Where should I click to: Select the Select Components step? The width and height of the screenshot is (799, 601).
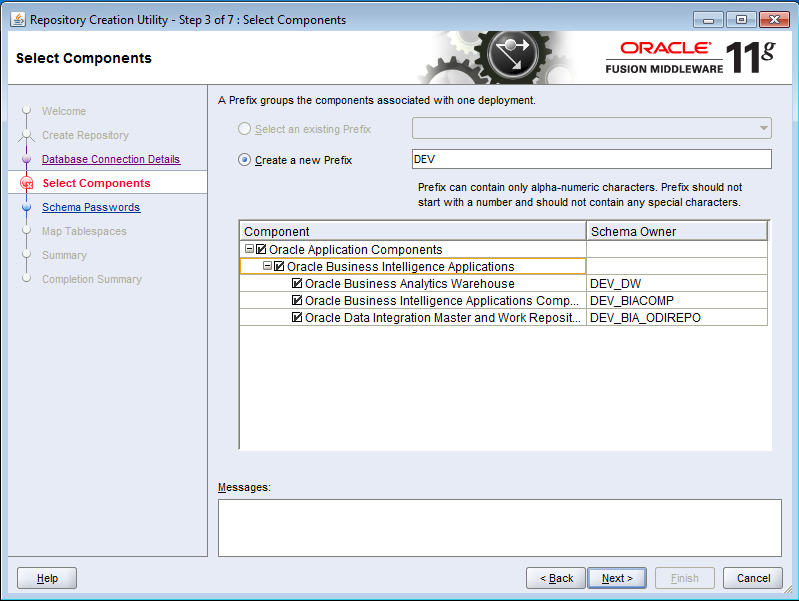tap(96, 183)
